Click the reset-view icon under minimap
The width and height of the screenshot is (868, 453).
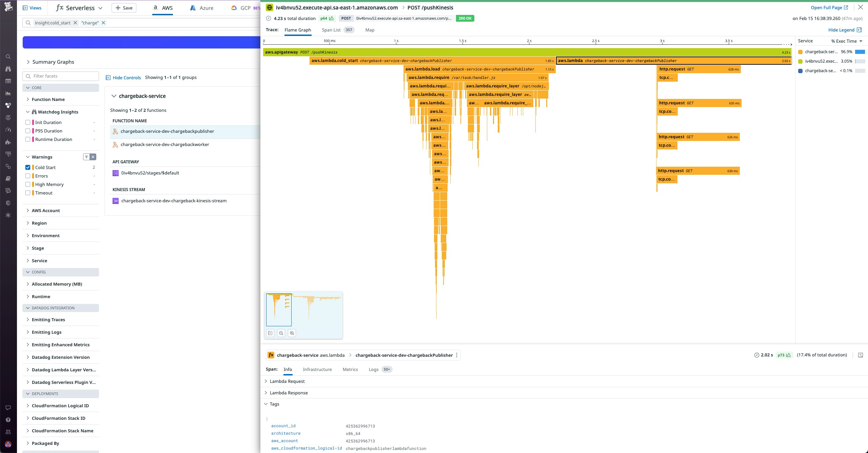270,333
